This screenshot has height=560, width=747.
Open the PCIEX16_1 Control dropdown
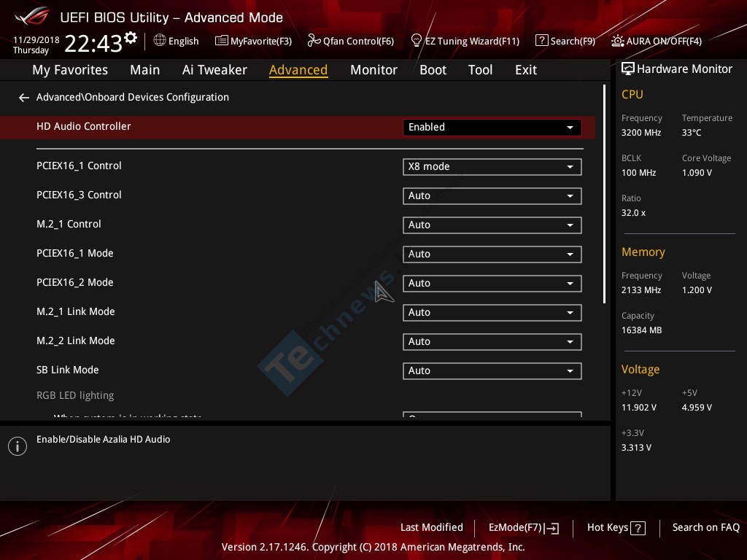[x=492, y=167]
